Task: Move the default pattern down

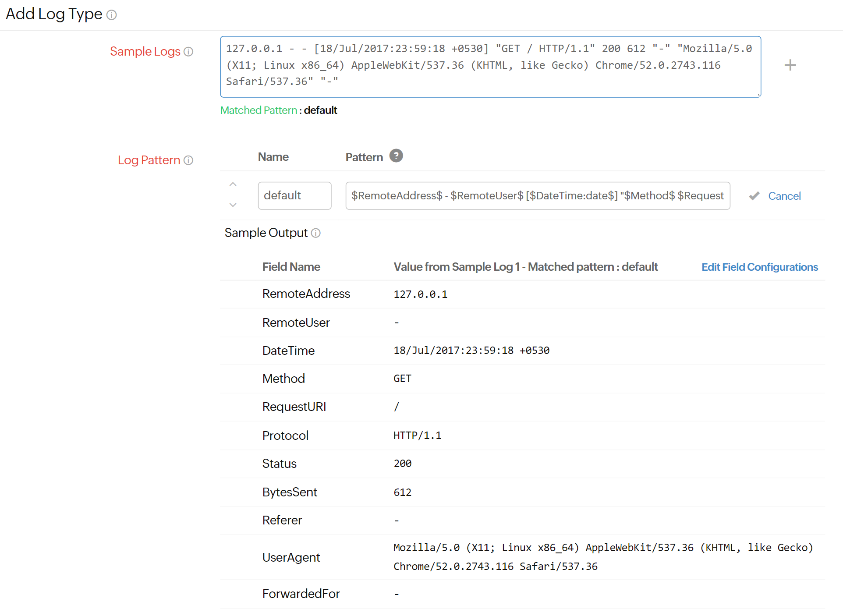Action: (233, 205)
